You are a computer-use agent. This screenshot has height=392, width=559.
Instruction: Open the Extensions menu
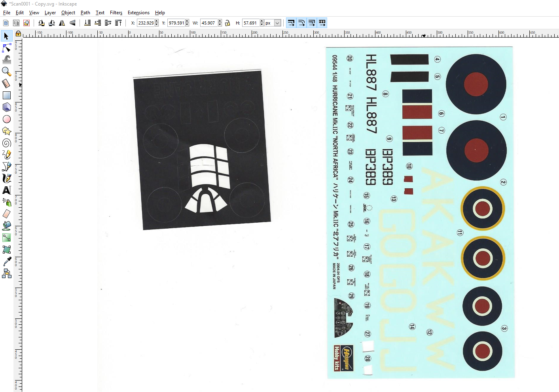pyautogui.click(x=138, y=13)
